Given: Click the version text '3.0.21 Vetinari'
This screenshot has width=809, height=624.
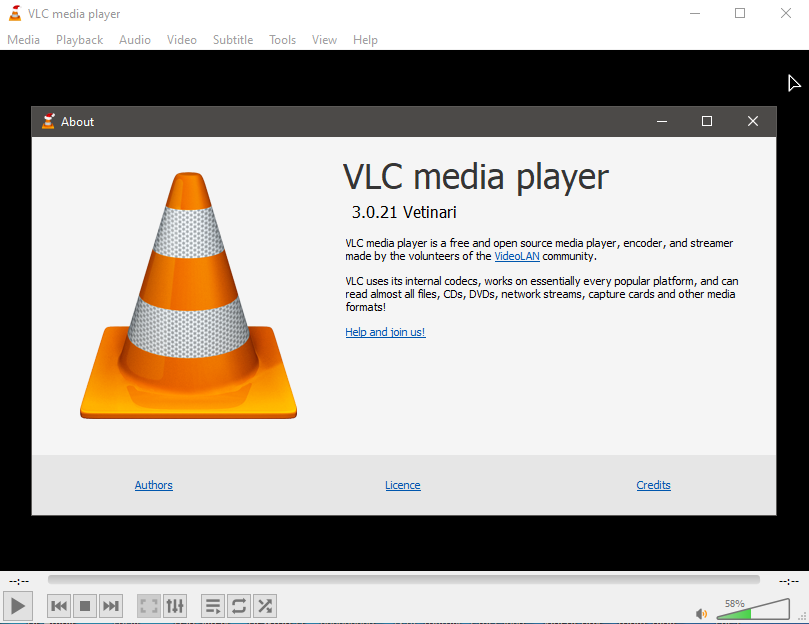Looking at the screenshot, I should coord(404,212).
